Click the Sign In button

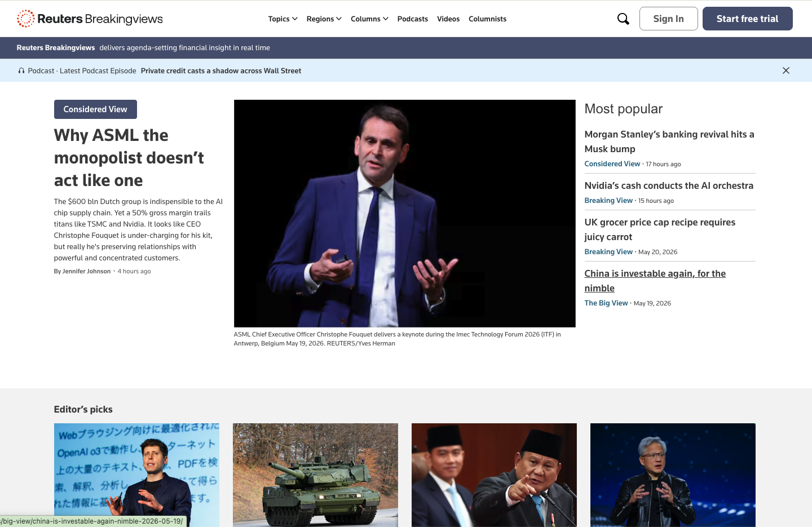coord(669,19)
